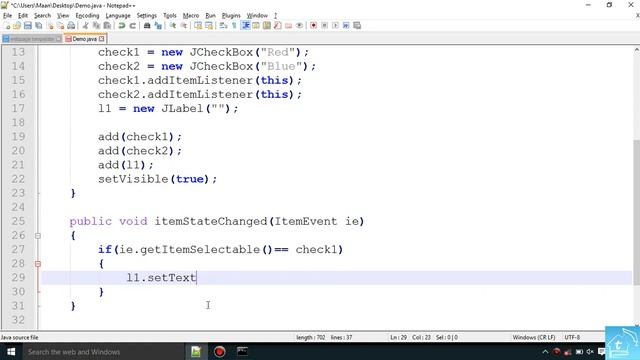Click the Windows Start button
The image size is (640, 360).
pos(11,351)
